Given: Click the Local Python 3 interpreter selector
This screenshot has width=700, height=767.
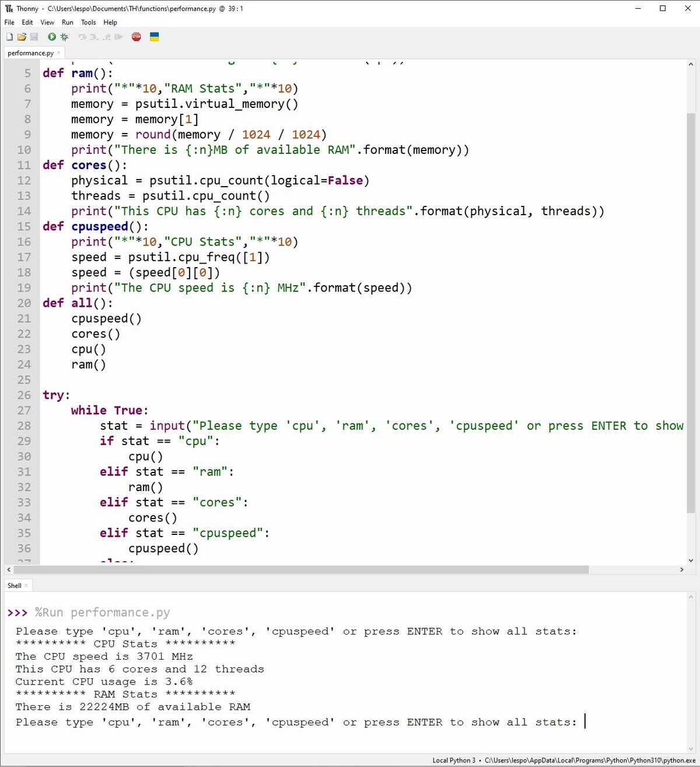Looking at the screenshot, I should coord(454,761).
